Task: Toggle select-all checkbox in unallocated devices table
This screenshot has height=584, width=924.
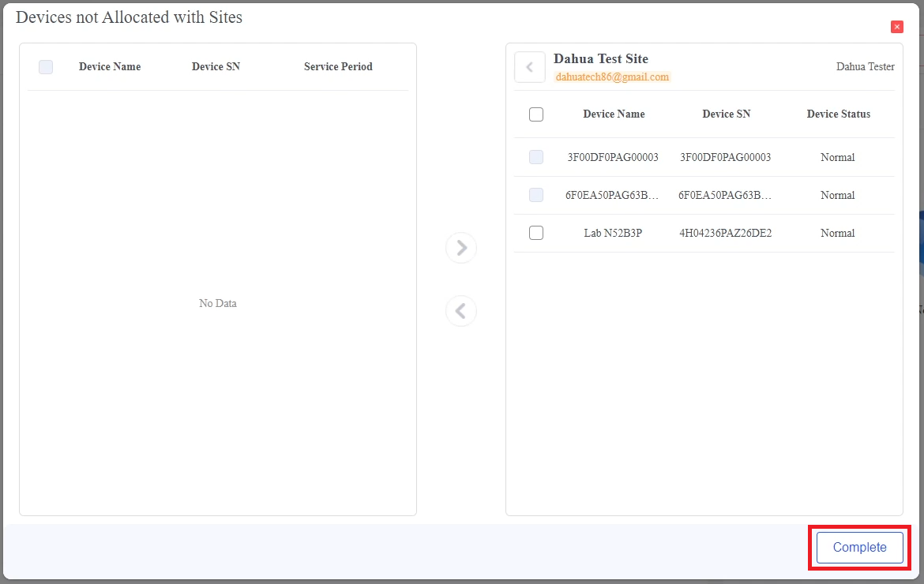Action: point(46,67)
